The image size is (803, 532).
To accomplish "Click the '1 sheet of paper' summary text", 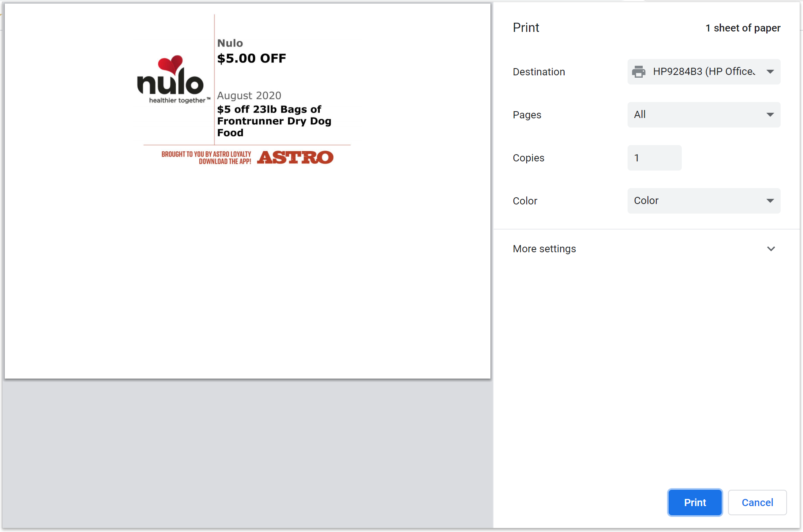I will pos(742,28).
